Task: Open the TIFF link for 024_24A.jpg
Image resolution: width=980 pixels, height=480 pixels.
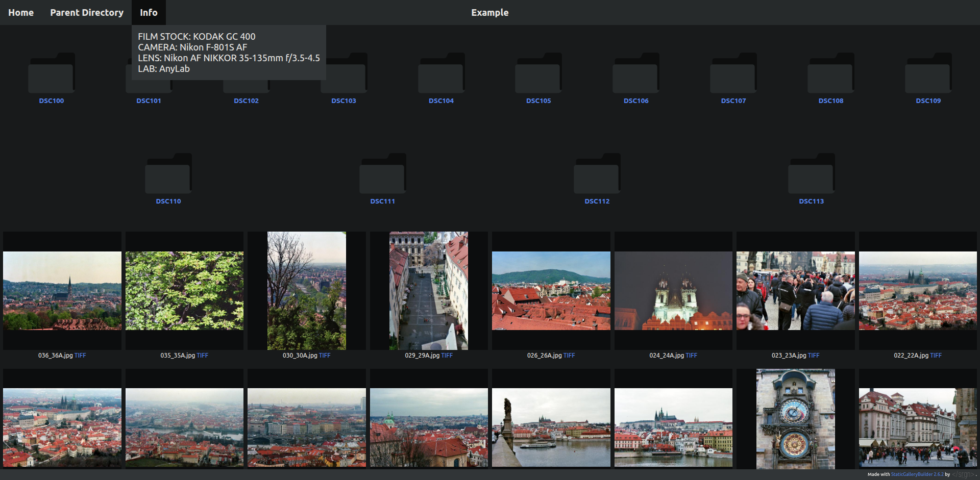Action: 691,356
